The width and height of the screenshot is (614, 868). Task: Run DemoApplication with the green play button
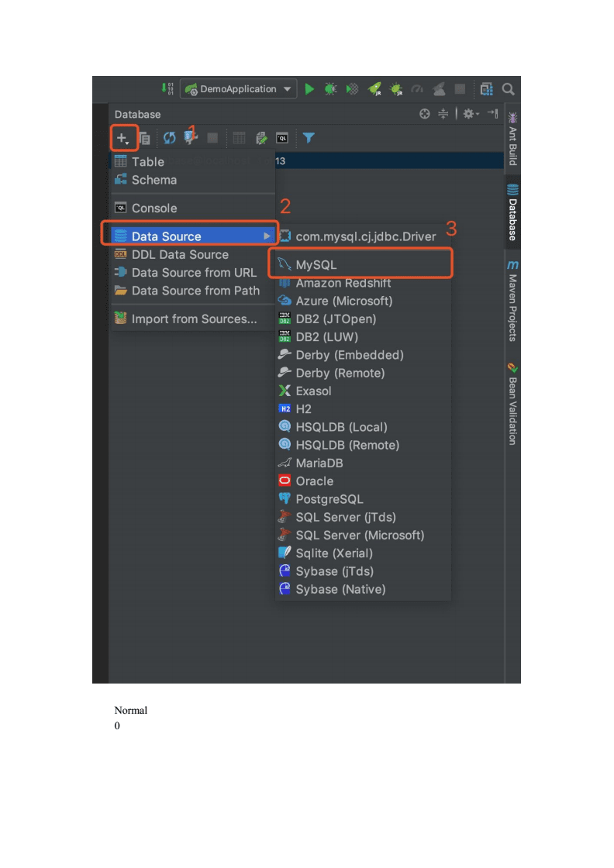pyautogui.click(x=309, y=88)
